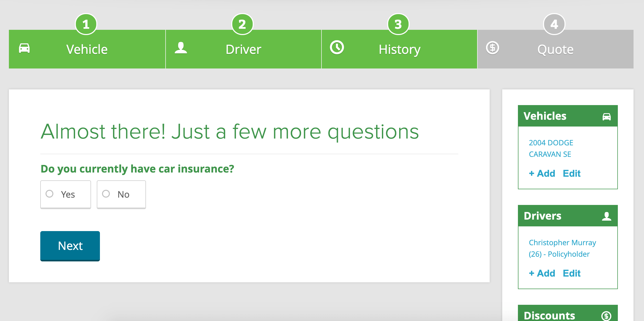Click the 'Do you currently have car insurance?' text
644x321 pixels.
point(137,169)
